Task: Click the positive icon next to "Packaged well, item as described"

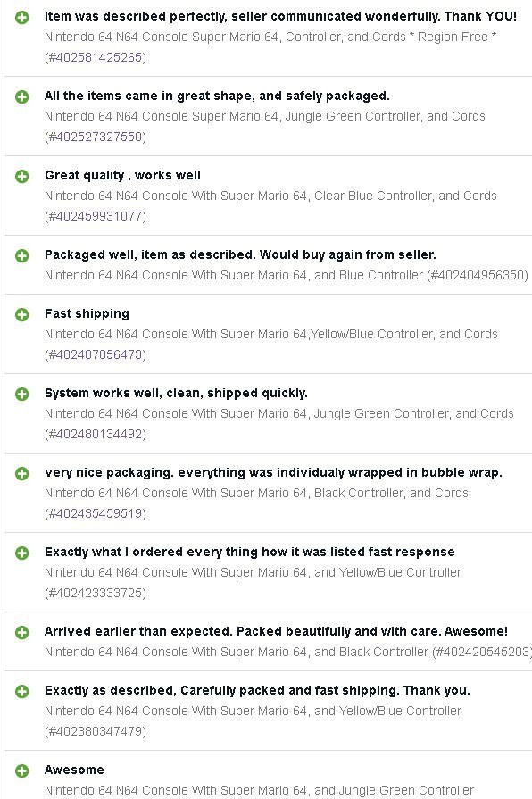Action: pyautogui.click(x=22, y=256)
